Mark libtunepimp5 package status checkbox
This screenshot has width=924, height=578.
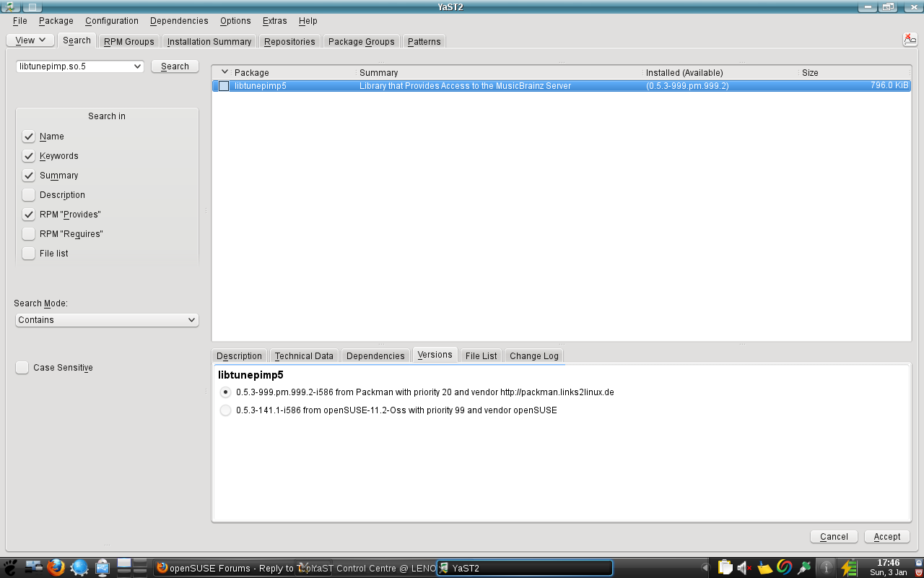(x=224, y=86)
